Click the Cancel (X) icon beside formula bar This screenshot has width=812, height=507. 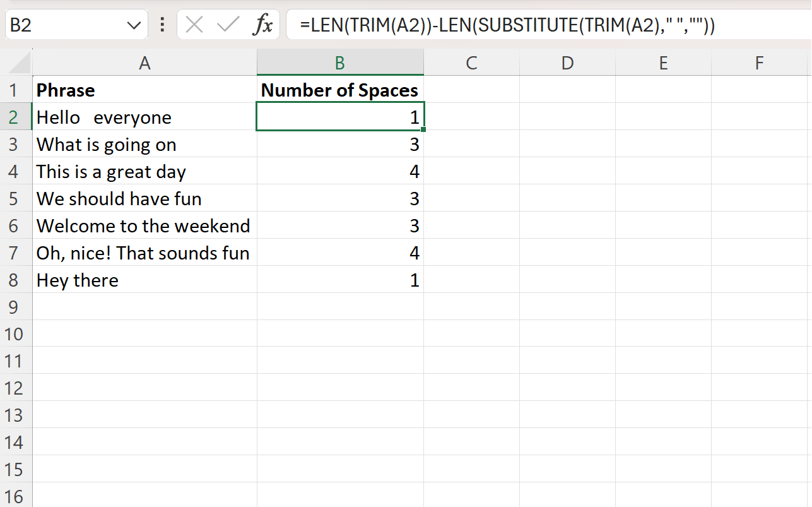[193, 24]
